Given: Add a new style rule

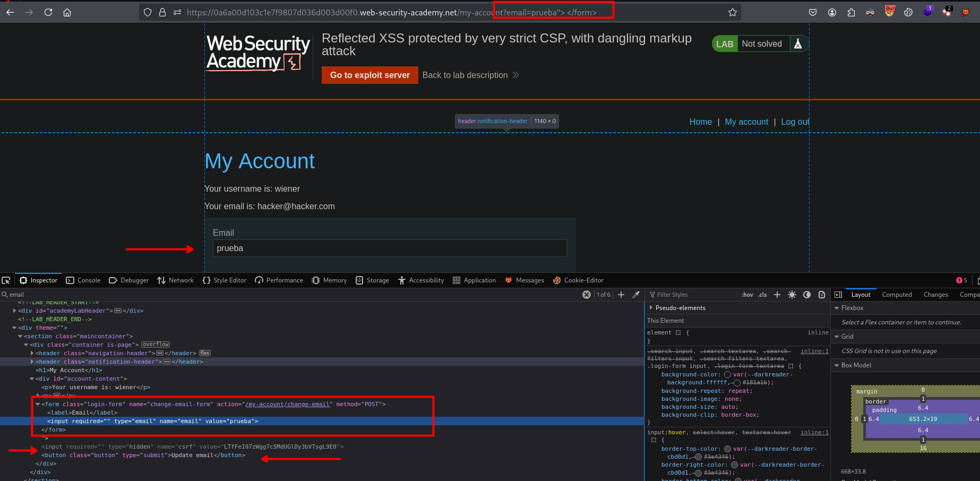Looking at the screenshot, I should pyautogui.click(x=777, y=295).
